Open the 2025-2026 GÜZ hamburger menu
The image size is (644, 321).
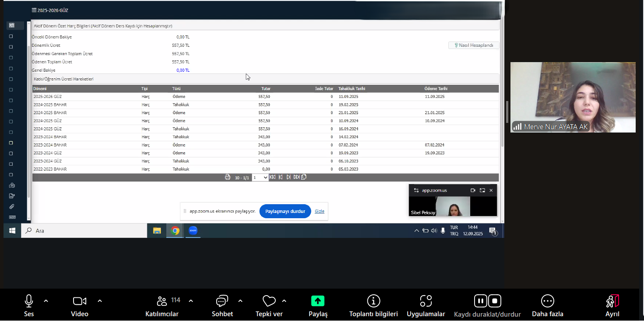click(34, 10)
